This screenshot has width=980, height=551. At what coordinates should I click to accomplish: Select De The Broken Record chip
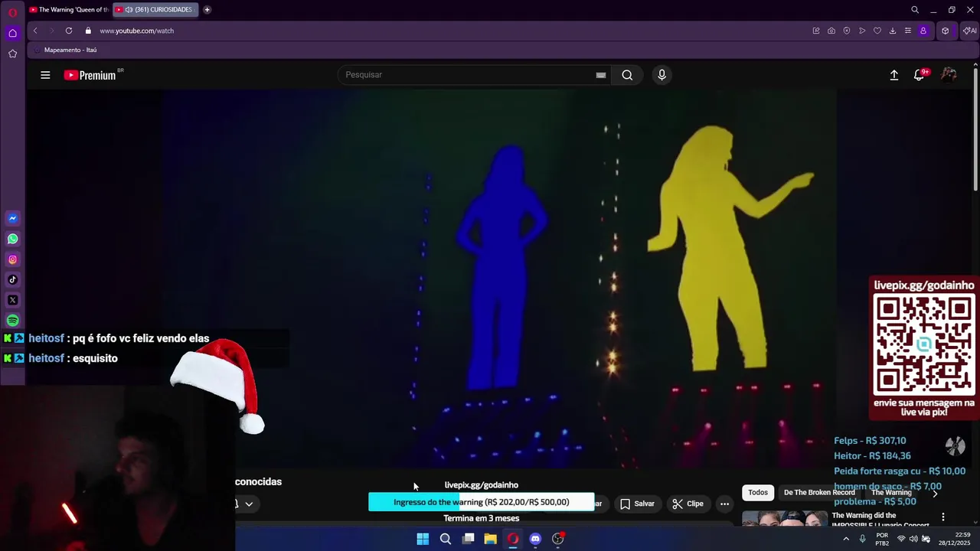pos(819,492)
